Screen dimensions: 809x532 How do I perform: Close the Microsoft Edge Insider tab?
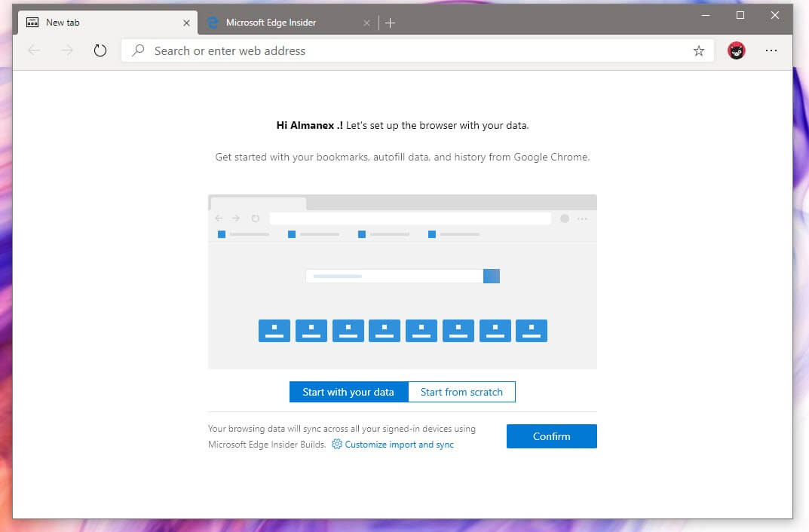[366, 23]
